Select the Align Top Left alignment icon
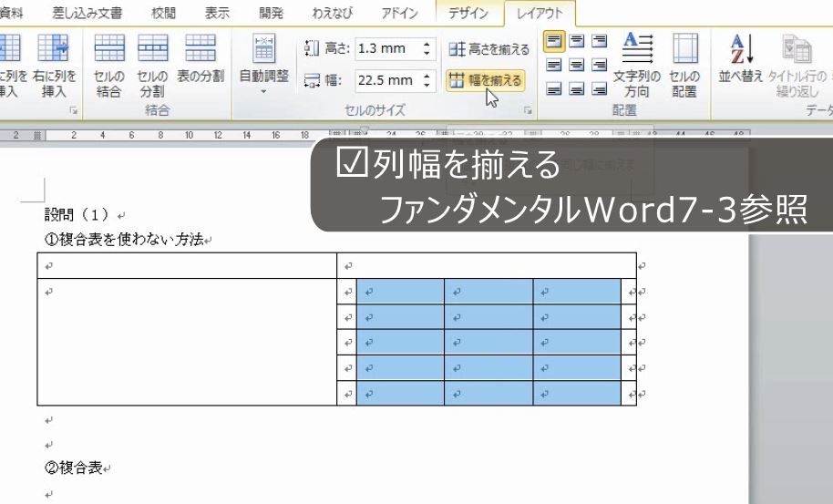833x504 pixels. click(553, 40)
